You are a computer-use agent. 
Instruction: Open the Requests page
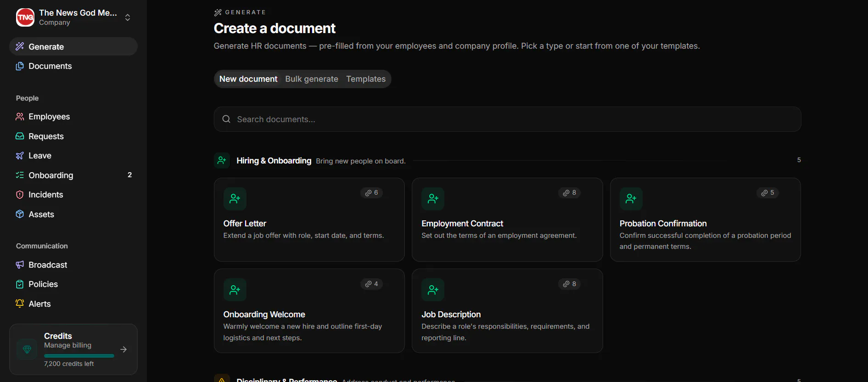coord(73,136)
